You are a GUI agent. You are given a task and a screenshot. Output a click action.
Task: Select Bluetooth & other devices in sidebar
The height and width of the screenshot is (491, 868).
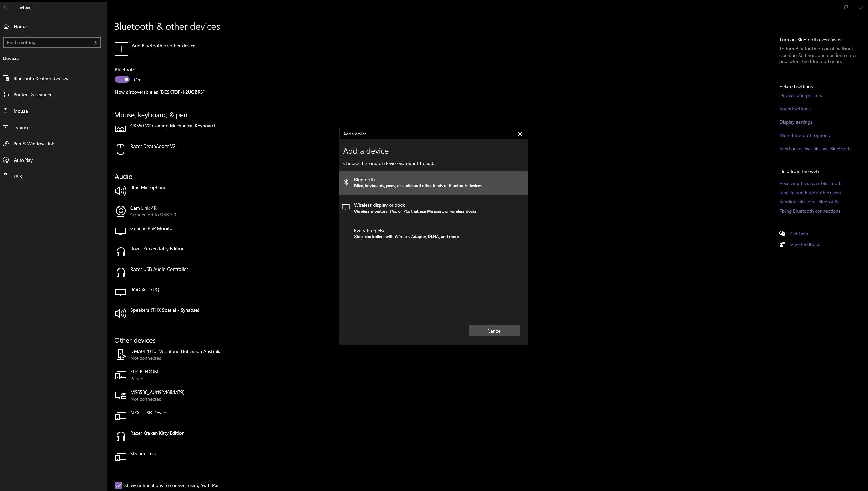click(x=41, y=78)
